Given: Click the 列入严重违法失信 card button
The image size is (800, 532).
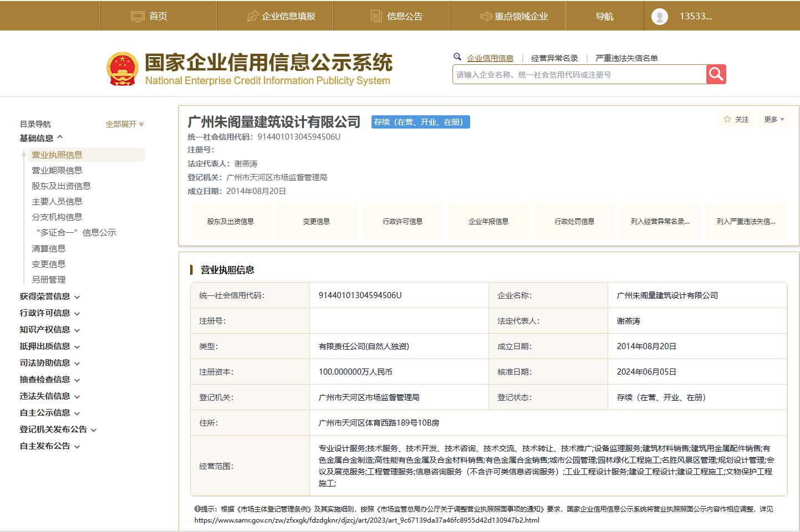Looking at the screenshot, I should [746, 221].
